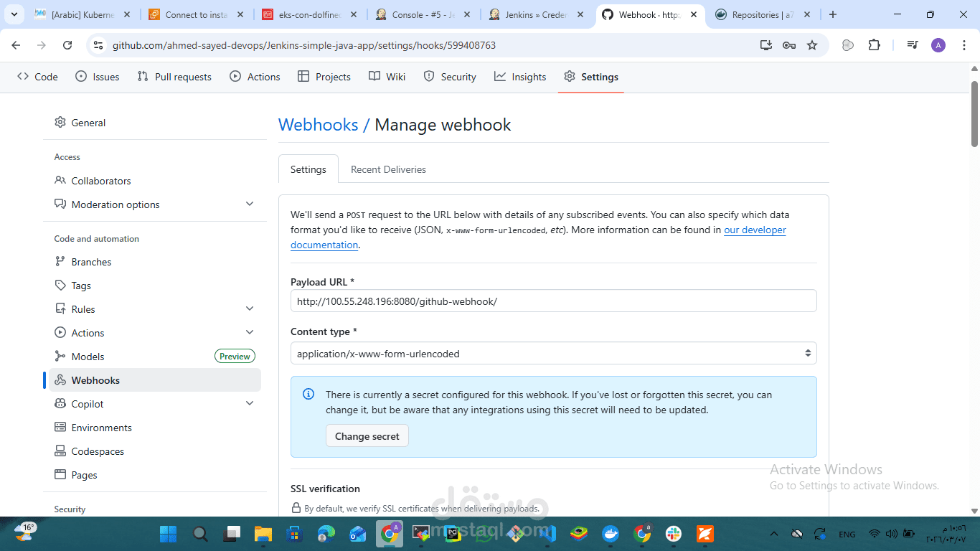Viewport: 980px width, 551px height.
Task: Open the Chrome three-dot menu
Action: click(x=963, y=45)
